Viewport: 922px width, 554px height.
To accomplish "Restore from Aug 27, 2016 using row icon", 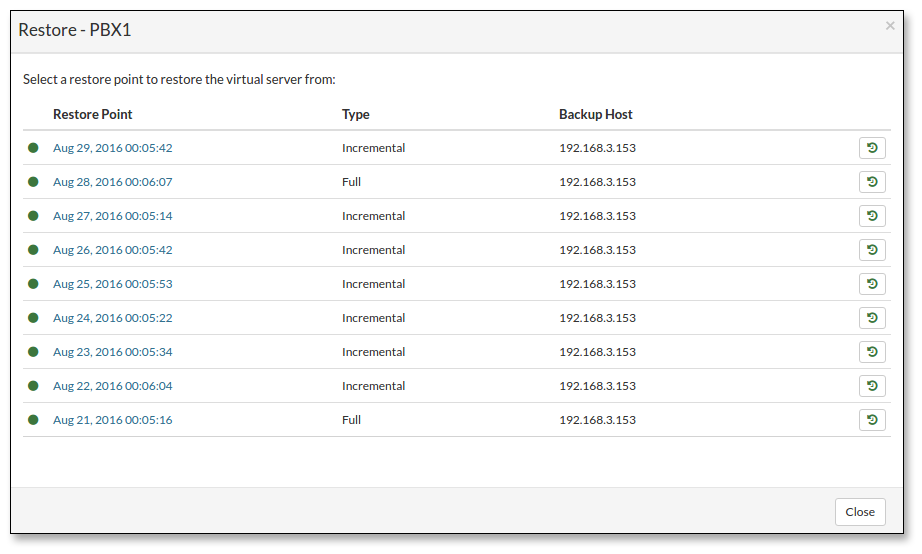I will click(872, 216).
